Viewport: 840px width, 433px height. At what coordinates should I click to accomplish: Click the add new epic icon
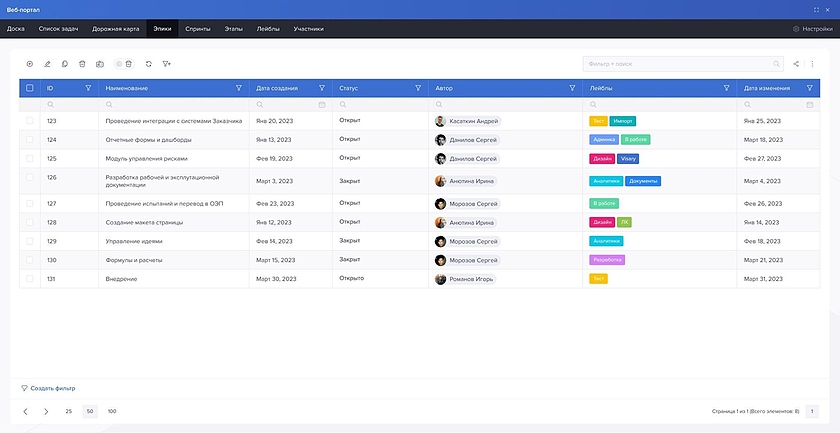tap(30, 64)
